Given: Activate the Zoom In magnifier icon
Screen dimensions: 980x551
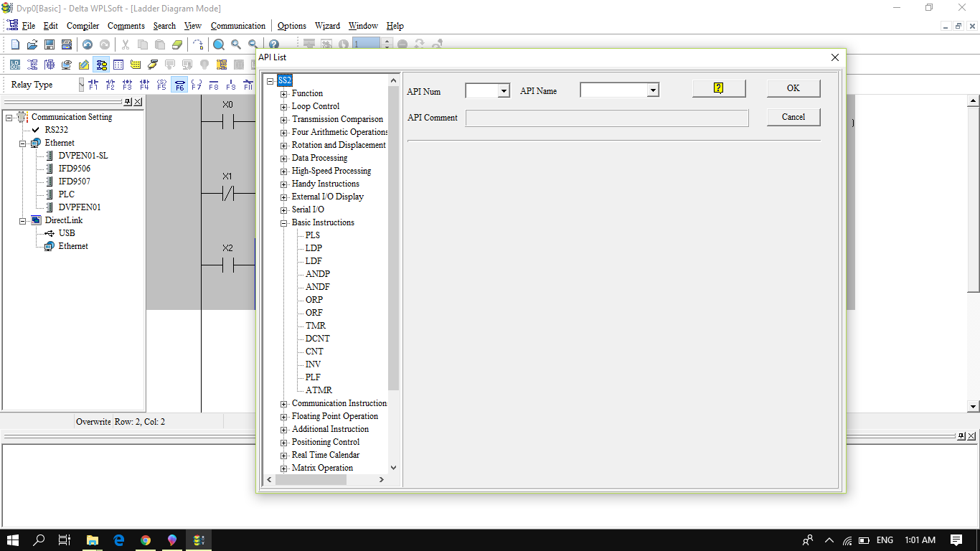Looking at the screenshot, I should click(x=235, y=44).
